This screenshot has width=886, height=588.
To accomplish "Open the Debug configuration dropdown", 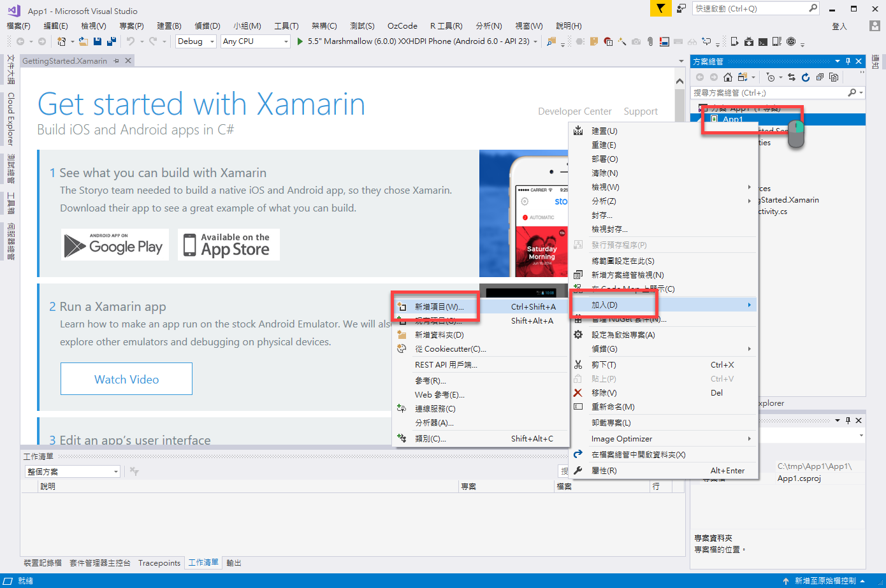I will click(x=196, y=41).
